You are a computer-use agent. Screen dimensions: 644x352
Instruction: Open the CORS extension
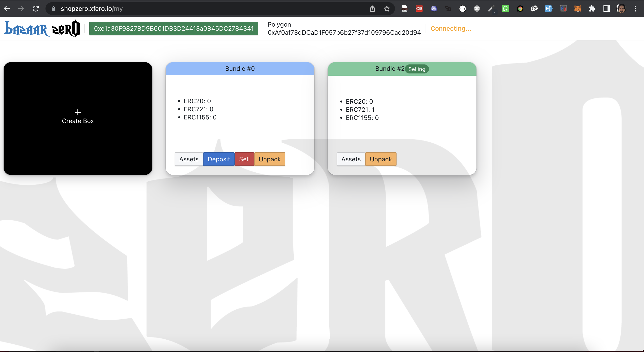(419, 9)
